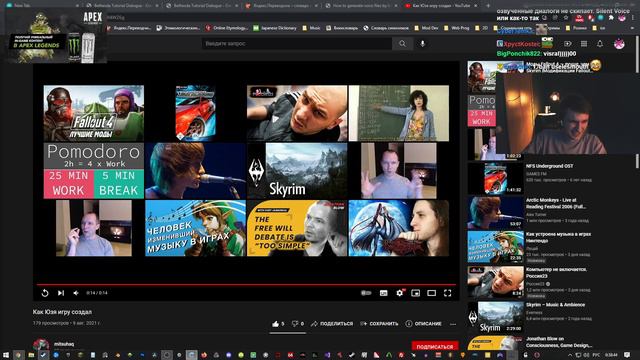Switch the РУС keyboard language indicator

coord(596,355)
